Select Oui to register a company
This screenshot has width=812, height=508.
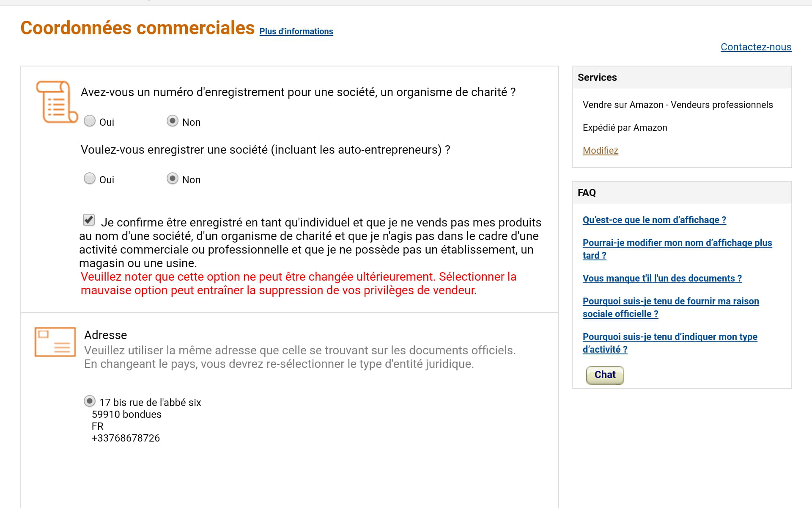tap(90, 179)
